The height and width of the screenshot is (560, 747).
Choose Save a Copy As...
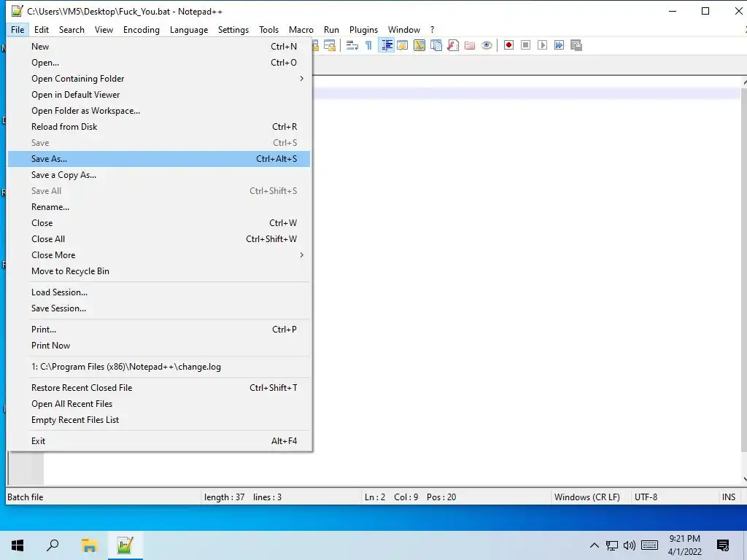pos(158,175)
